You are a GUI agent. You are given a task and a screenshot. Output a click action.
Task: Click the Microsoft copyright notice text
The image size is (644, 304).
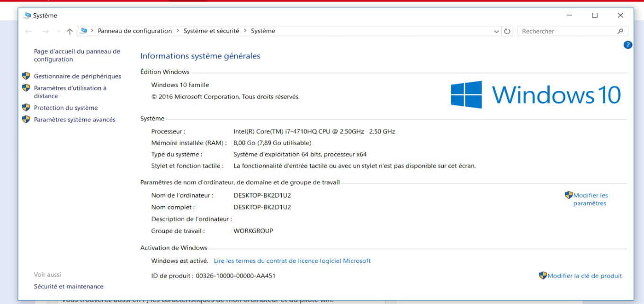tap(225, 97)
